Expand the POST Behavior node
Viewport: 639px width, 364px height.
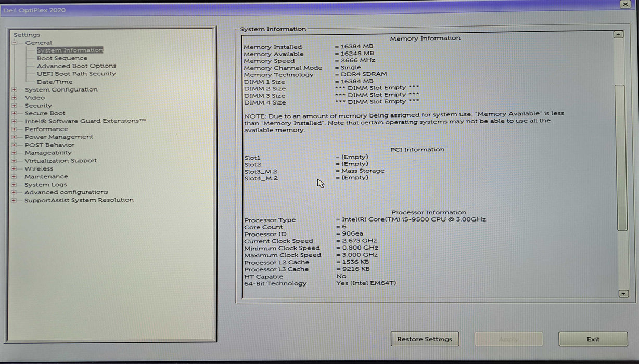tap(14, 145)
